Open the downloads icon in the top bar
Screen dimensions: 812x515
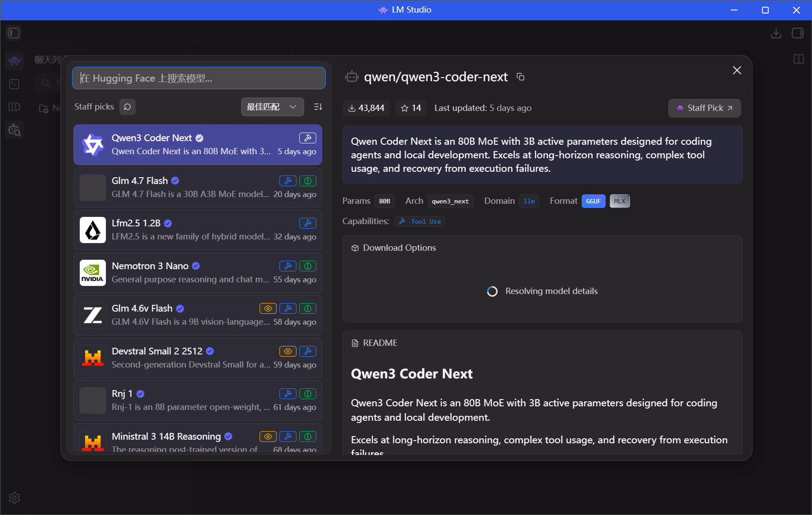(776, 33)
